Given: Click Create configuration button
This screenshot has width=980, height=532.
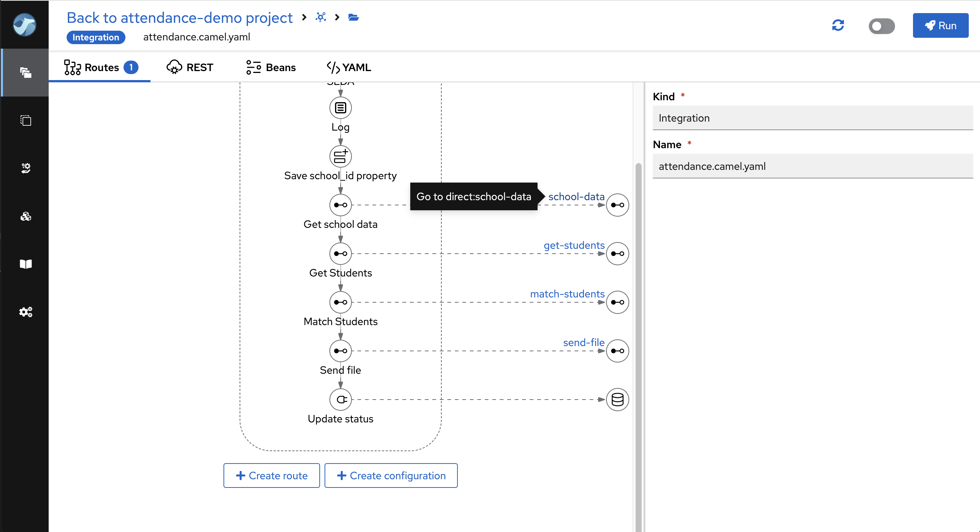Looking at the screenshot, I should (391, 476).
